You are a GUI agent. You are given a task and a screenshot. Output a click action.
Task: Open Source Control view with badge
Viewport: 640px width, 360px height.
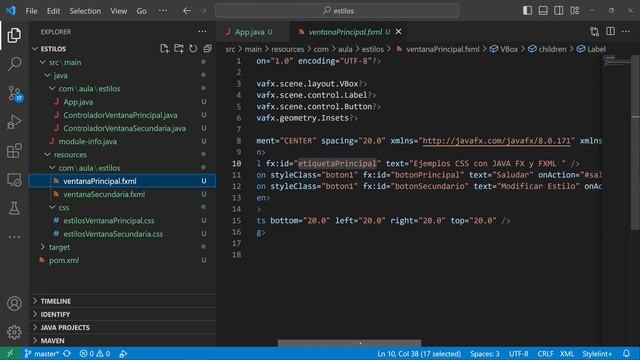[x=14, y=93]
